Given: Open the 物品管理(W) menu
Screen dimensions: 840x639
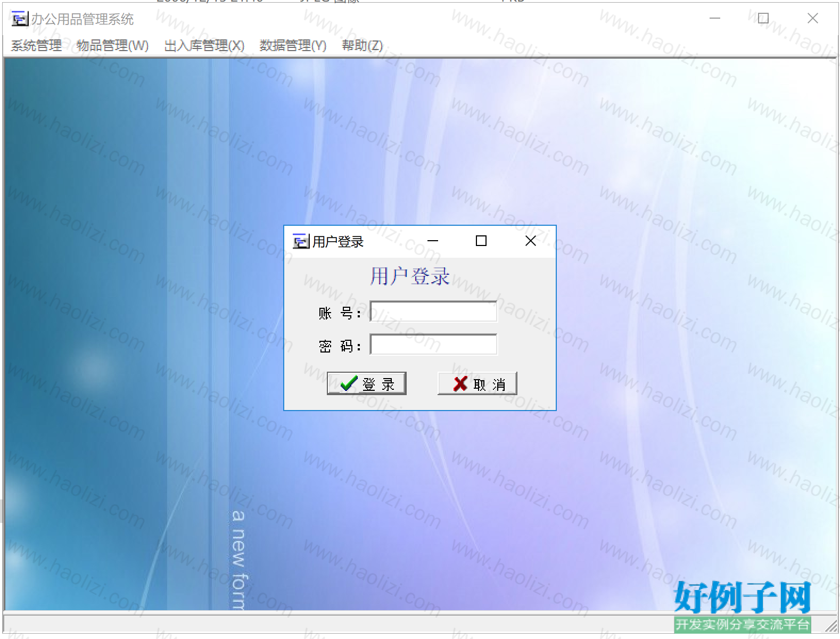Looking at the screenshot, I should (112, 46).
